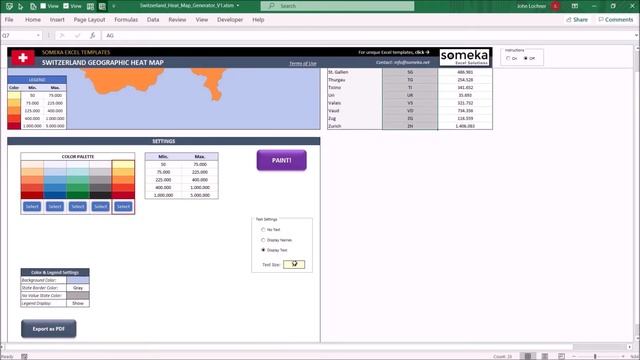Screen dimensions: 640x360
Task: Click the purple PAINT! button
Action: click(282, 160)
